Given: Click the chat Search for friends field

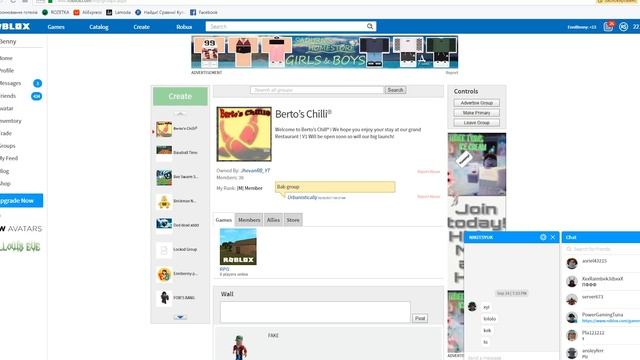Looking at the screenshot, I should (603, 249).
